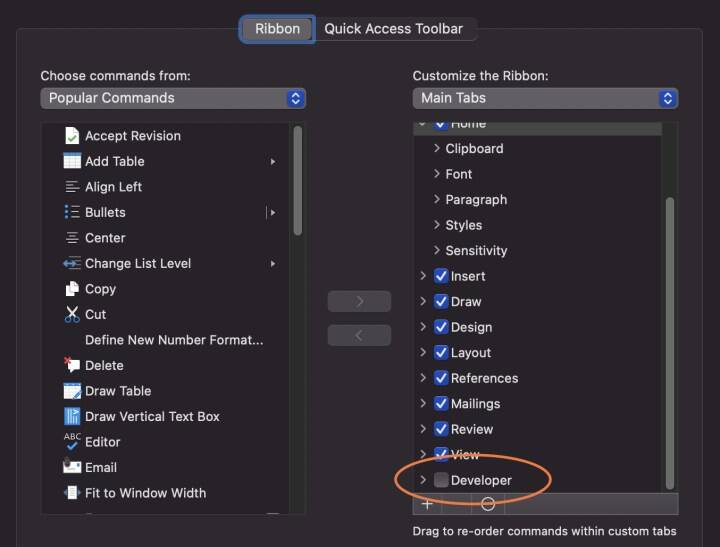This screenshot has height=547, width=720.
Task: Enable the Developer tab checkbox
Action: coord(441,480)
